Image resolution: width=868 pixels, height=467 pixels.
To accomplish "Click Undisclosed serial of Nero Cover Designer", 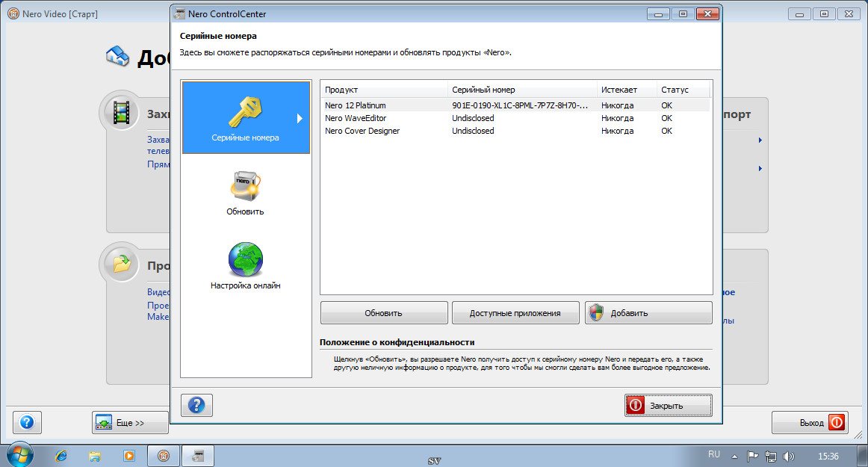I will (473, 131).
